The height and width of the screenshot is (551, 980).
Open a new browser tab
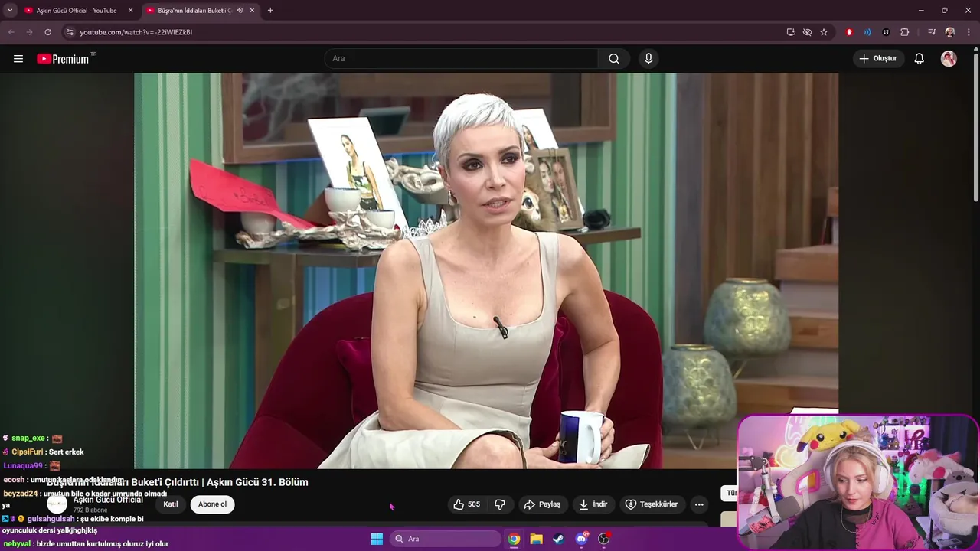point(270,11)
